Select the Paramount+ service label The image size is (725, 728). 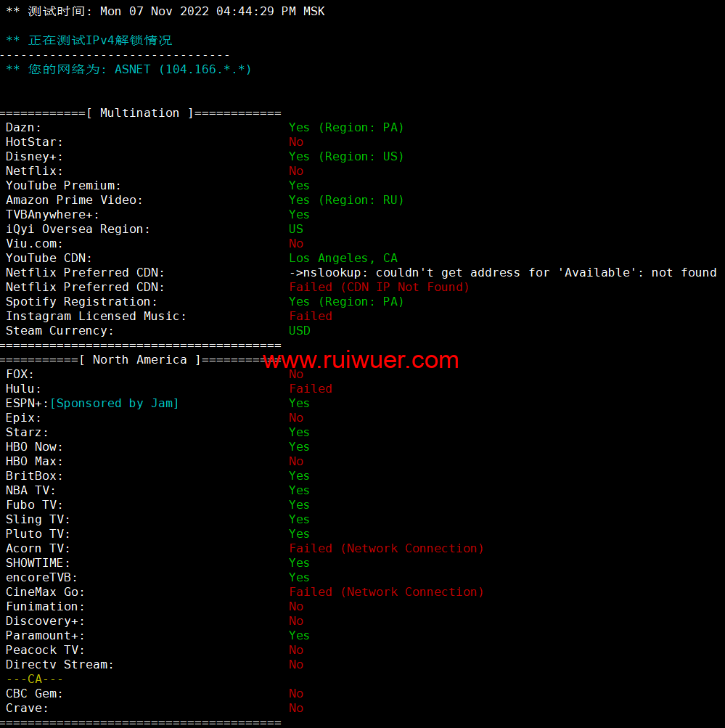(45, 636)
